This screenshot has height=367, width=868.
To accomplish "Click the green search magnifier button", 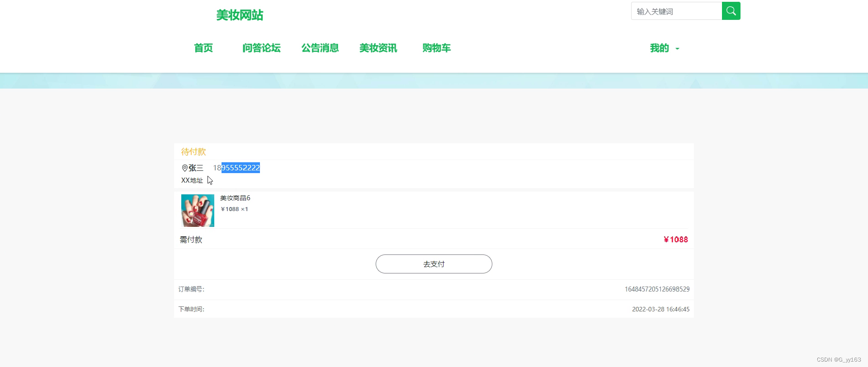I will point(731,11).
